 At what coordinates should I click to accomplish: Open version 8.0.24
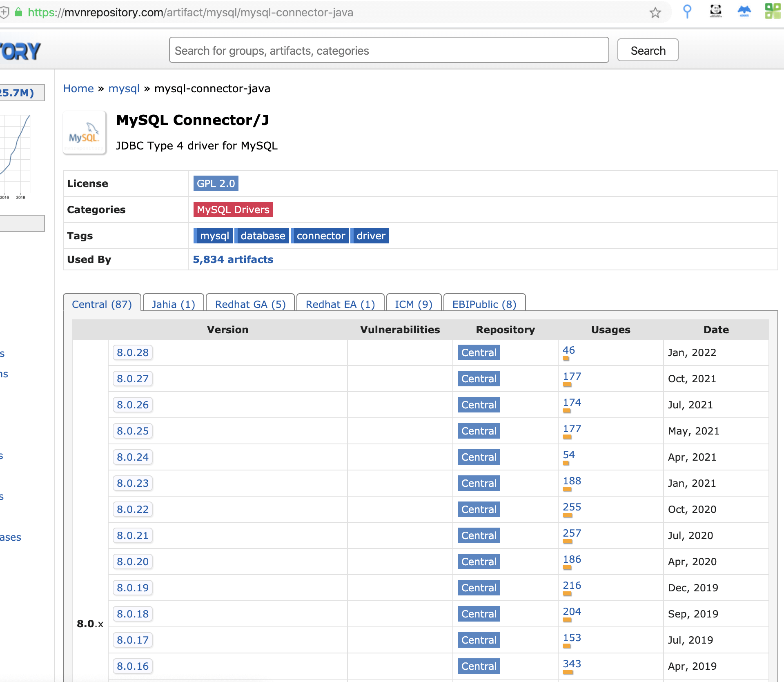(132, 457)
